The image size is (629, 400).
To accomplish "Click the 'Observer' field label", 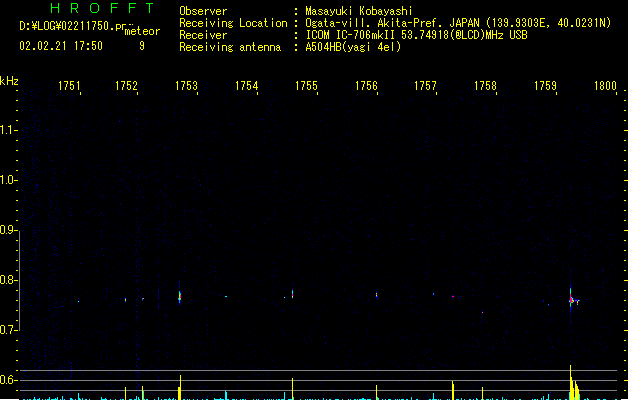I will (203, 11).
